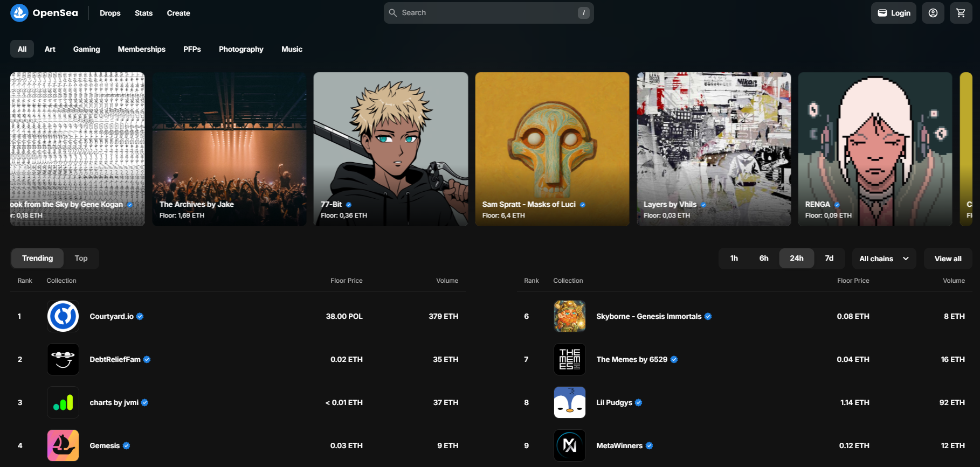Click verified badge on Masks of Luci card
This screenshot has width=980, height=467.
pyautogui.click(x=583, y=205)
